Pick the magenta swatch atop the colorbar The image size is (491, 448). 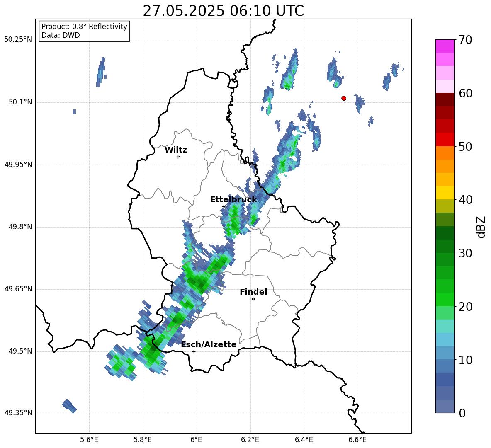point(445,46)
